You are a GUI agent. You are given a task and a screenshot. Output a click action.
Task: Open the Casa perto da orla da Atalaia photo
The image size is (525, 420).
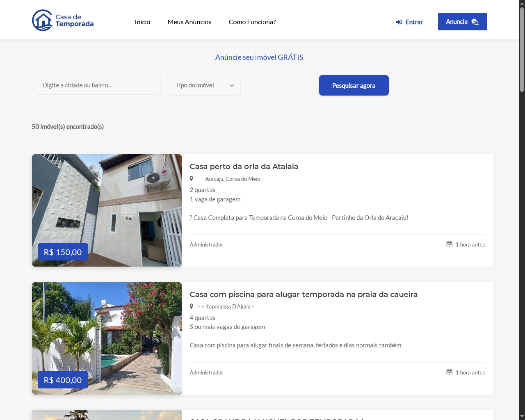107,210
